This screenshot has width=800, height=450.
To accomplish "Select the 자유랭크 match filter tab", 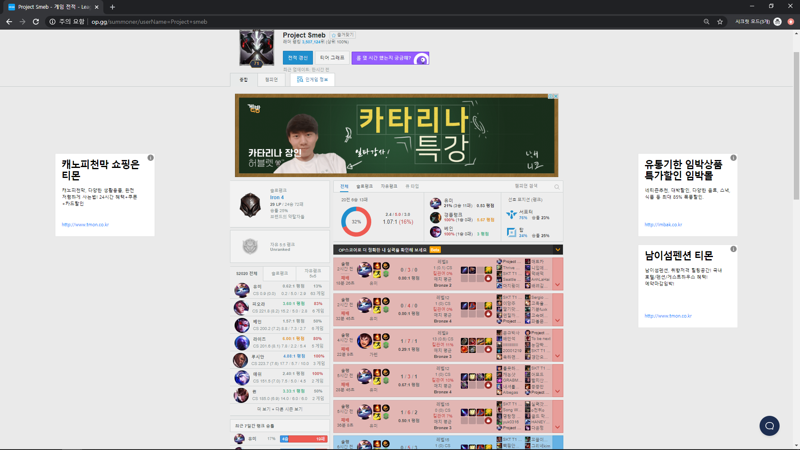I will point(389,187).
